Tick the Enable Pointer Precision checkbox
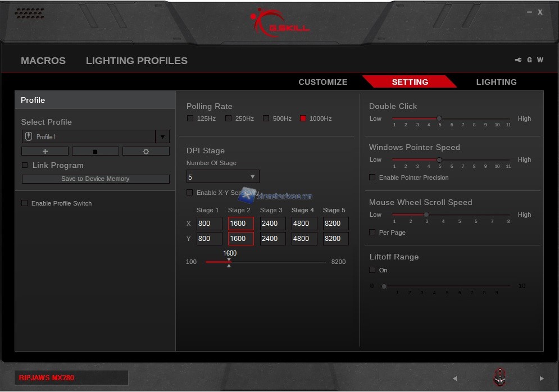559x392 pixels. coord(372,177)
